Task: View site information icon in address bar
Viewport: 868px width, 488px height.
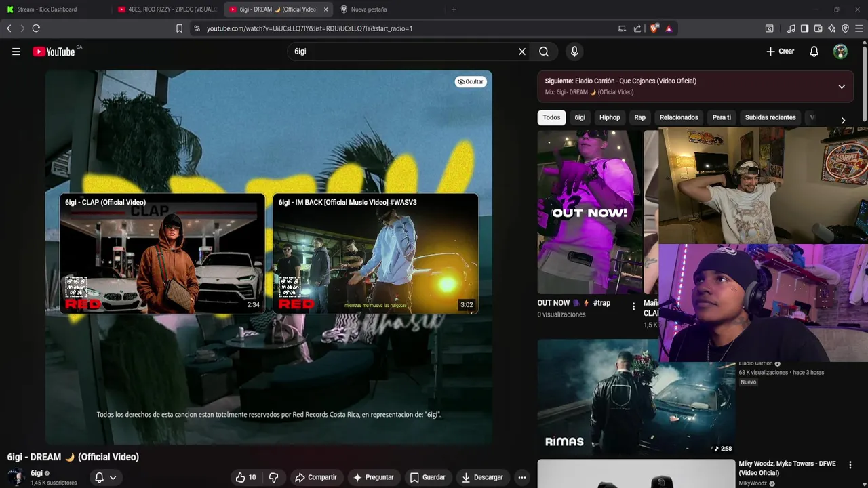Action: (x=197, y=28)
